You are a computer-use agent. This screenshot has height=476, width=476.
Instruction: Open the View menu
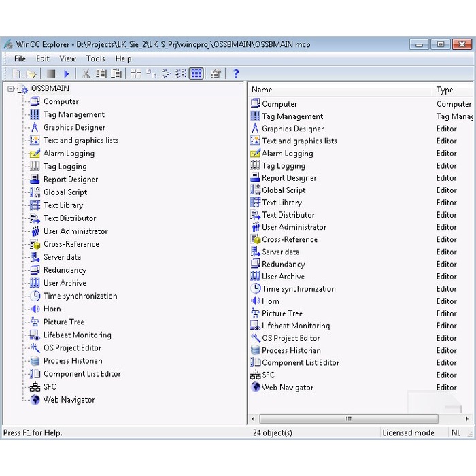tap(67, 58)
